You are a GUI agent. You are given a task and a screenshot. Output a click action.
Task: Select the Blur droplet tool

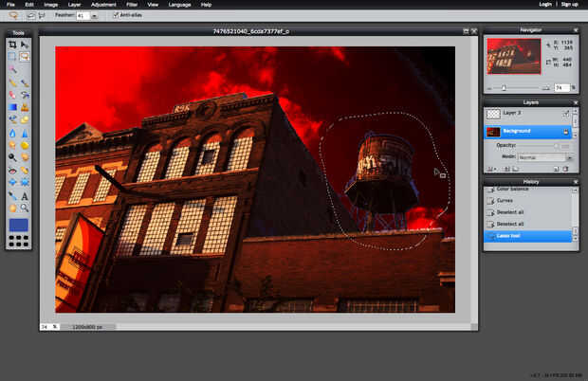tap(12, 133)
